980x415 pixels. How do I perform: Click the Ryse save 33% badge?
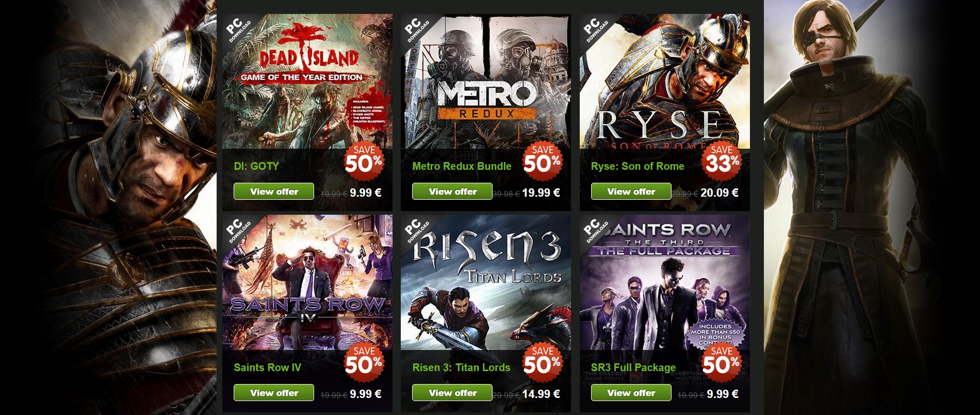tap(722, 161)
